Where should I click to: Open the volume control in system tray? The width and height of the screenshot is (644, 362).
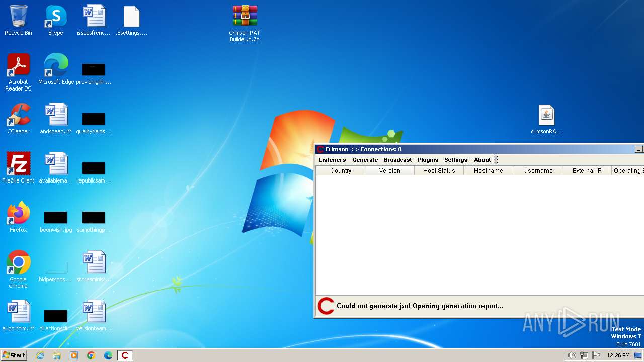point(572,355)
